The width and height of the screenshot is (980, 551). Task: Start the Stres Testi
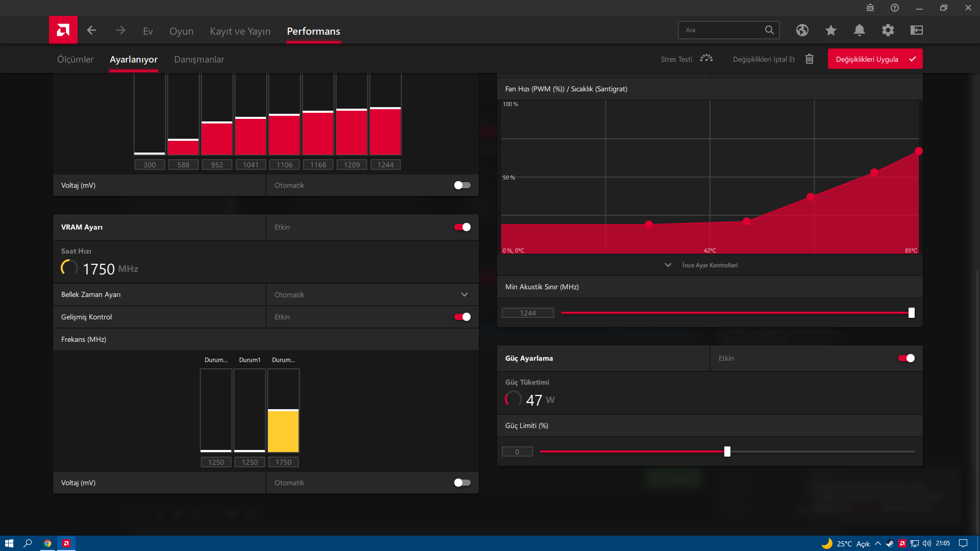point(686,59)
